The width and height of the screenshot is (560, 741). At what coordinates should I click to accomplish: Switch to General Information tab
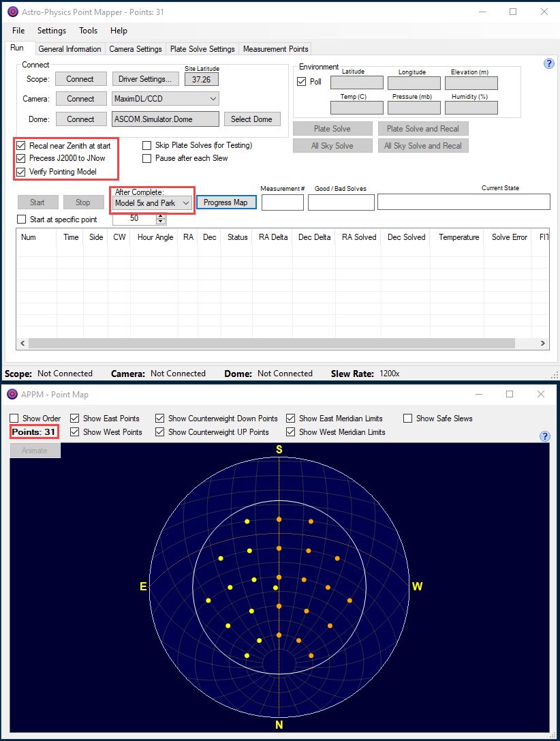[x=70, y=49]
